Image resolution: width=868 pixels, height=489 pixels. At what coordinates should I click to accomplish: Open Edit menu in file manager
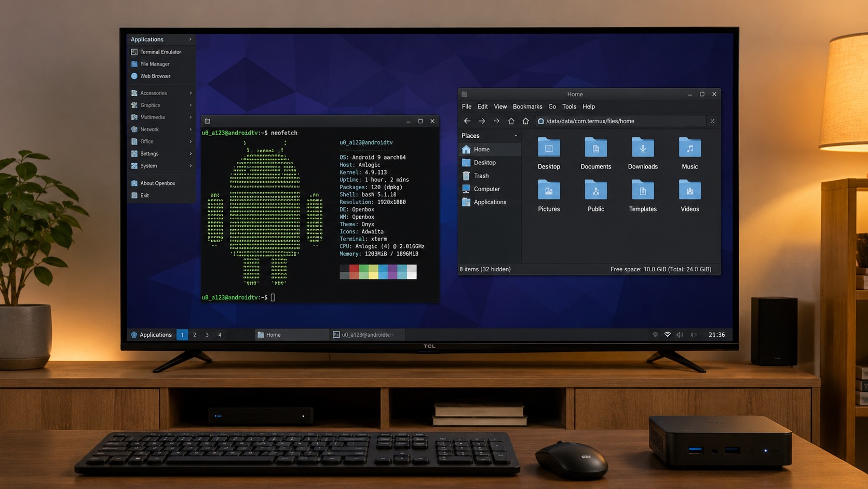click(x=483, y=107)
